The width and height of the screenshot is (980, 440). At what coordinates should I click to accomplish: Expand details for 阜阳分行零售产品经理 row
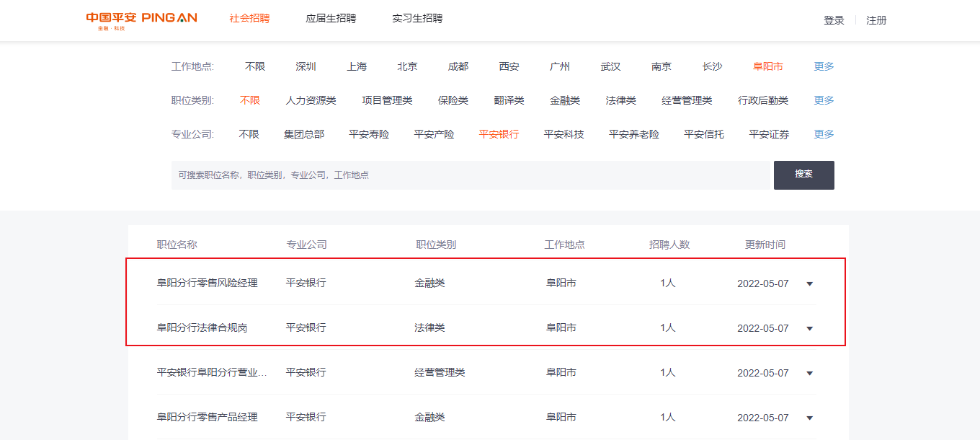(x=809, y=418)
